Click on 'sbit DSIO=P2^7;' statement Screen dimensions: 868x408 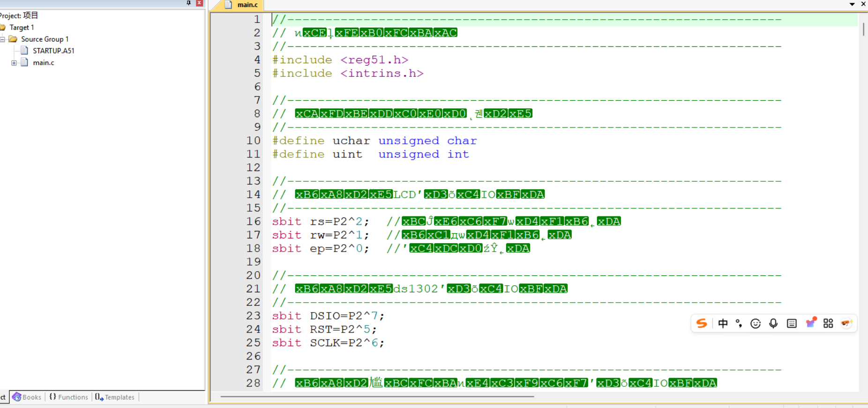tap(328, 316)
